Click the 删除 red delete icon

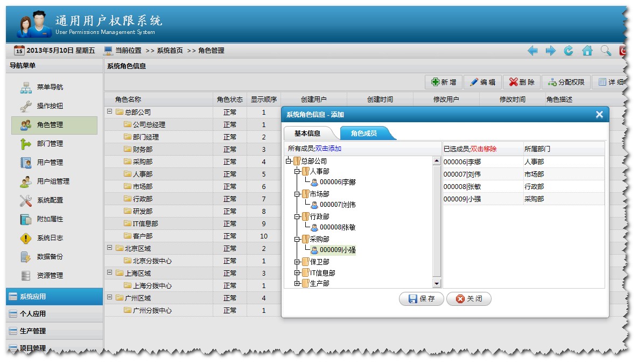pyautogui.click(x=513, y=81)
